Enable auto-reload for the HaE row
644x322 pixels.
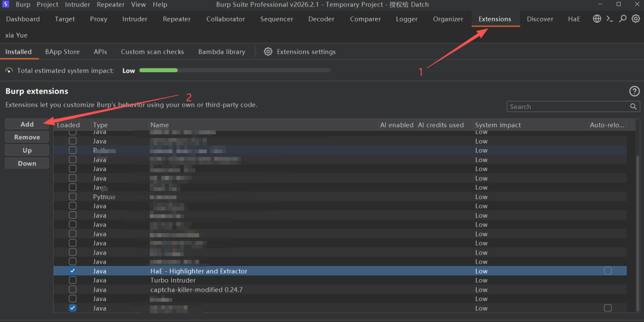[608, 271]
